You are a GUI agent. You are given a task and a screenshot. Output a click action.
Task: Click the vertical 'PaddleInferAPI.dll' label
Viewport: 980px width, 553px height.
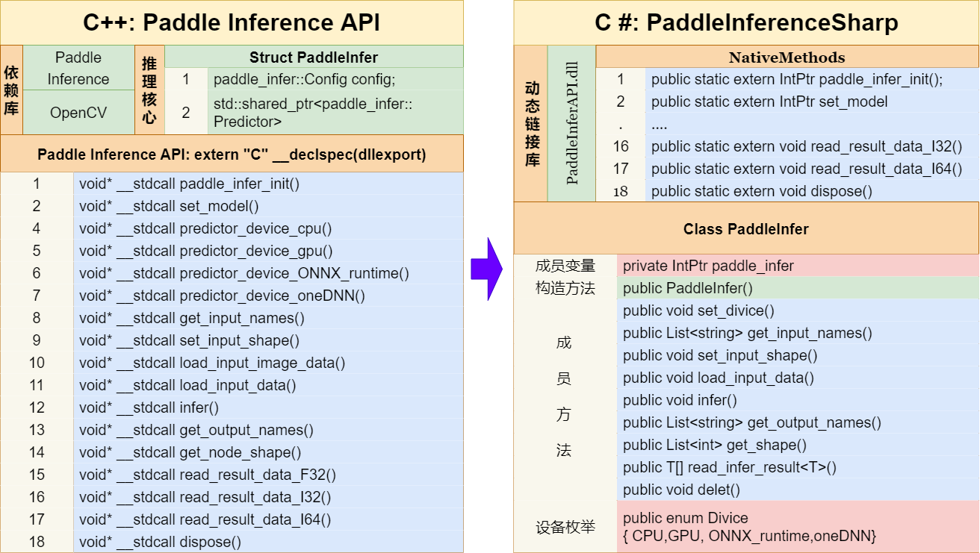click(572, 123)
